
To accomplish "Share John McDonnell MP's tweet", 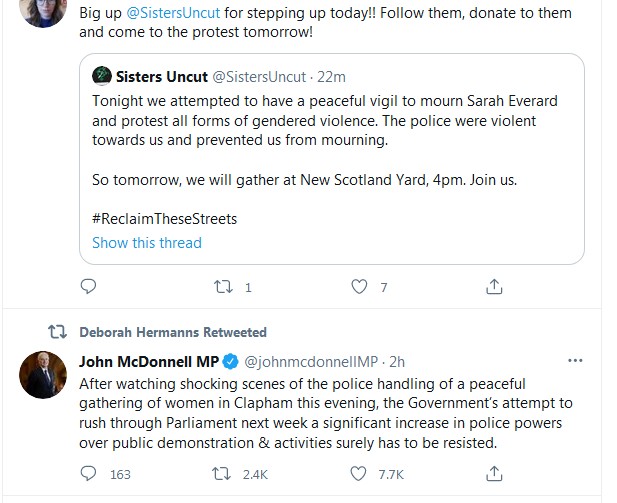I will 494,474.
